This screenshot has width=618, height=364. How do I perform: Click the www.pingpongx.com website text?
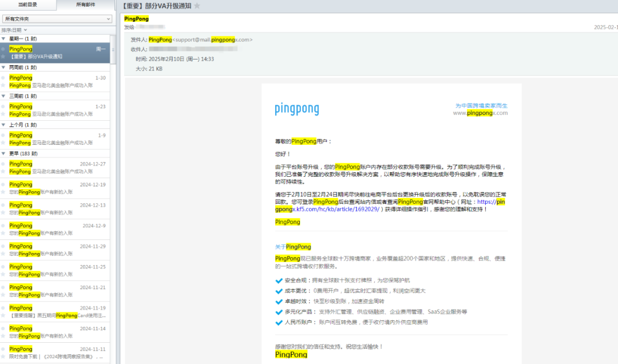pyautogui.click(x=480, y=113)
